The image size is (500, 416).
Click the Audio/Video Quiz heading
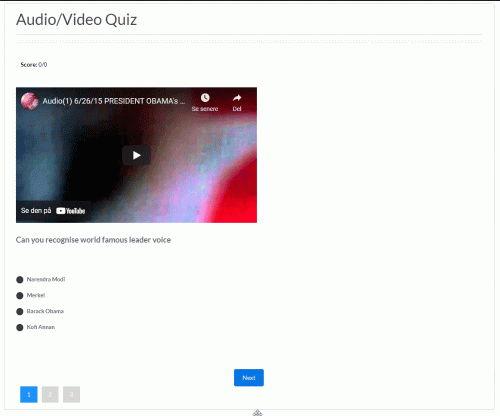point(76,20)
